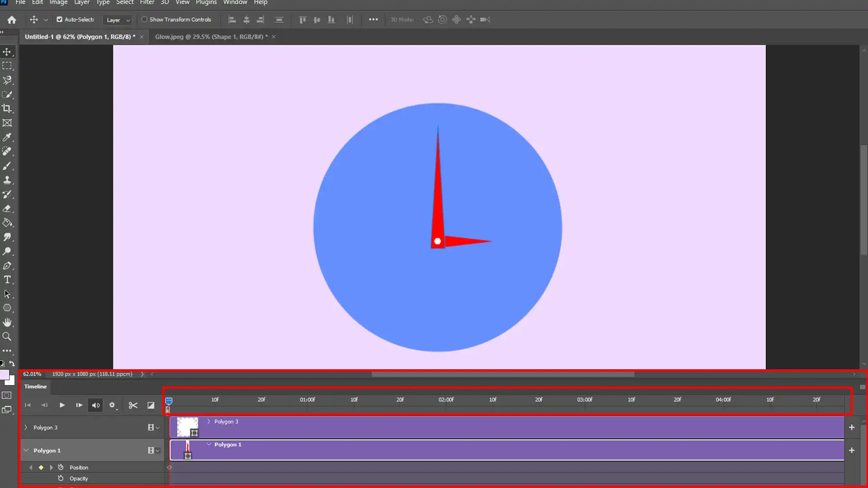Open the Window menu
Image resolution: width=868 pixels, height=488 pixels.
click(235, 2)
